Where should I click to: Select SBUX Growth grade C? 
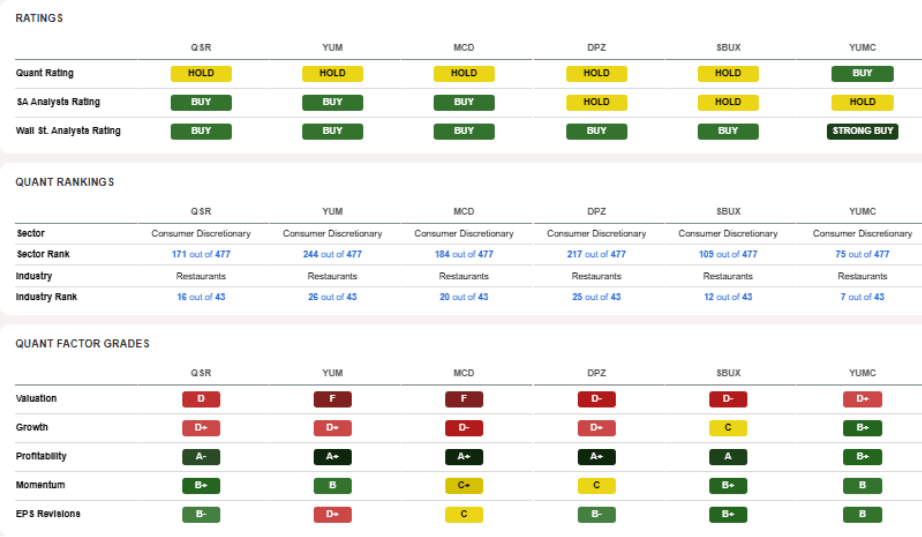point(728,428)
